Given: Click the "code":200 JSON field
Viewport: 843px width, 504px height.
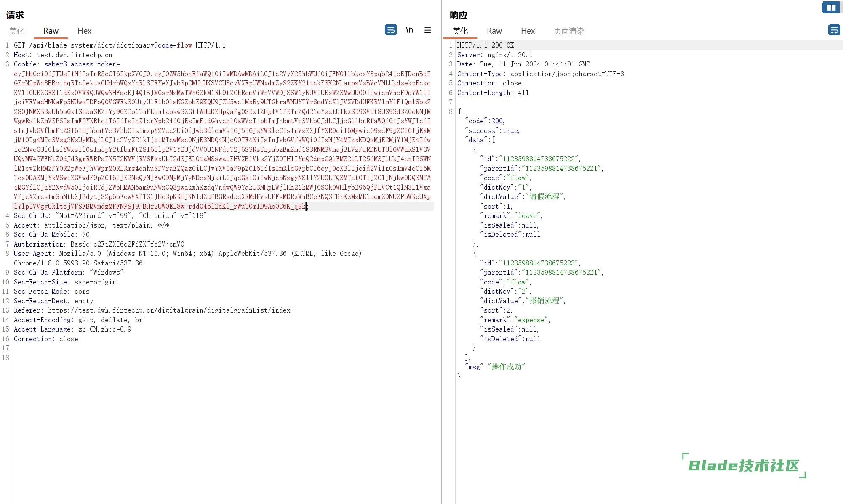Looking at the screenshot, I should (x=485, y=121).
